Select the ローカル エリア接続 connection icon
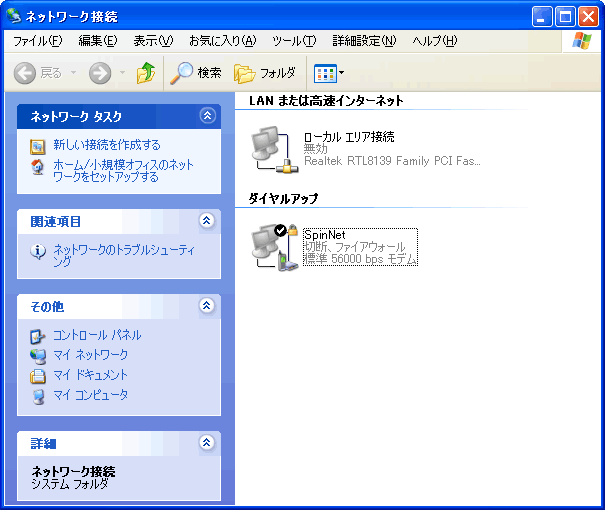The image size is (605, 510). 275,149
